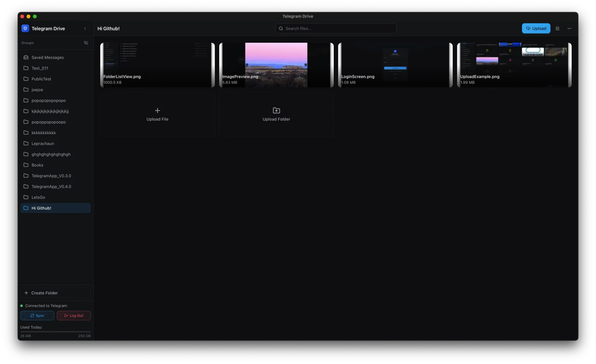Open the Saved Messages label

pyautogui.click(x=48, y=58)
